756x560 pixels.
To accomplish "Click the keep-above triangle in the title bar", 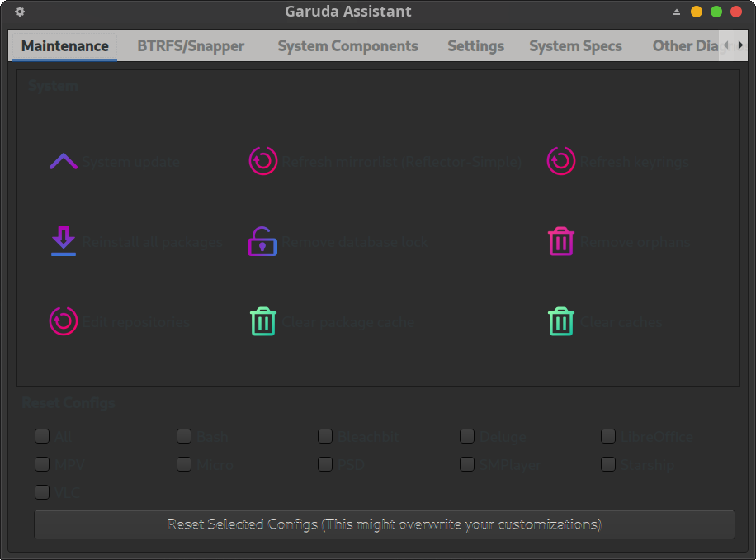I will click(677, 12).
